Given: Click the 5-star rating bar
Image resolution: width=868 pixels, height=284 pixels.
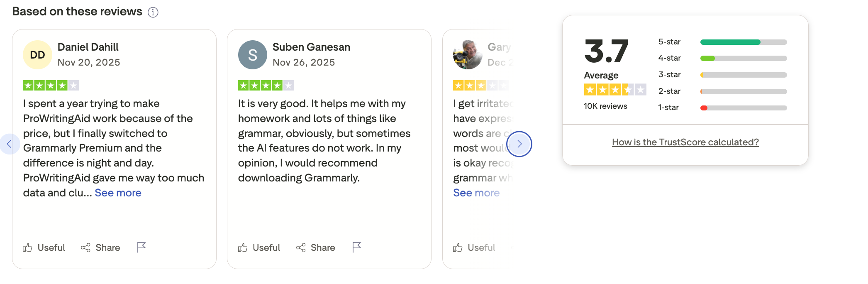Looking at the screenshot, I should [743, 42].
